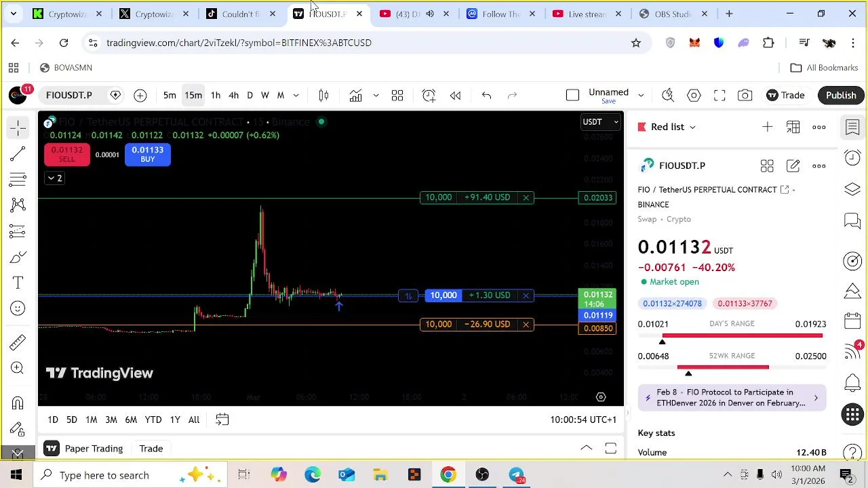The height and width of the screenshot is (488, 868).
Task: Take a chart snapshot with the camera
Action: coord(745,96)
